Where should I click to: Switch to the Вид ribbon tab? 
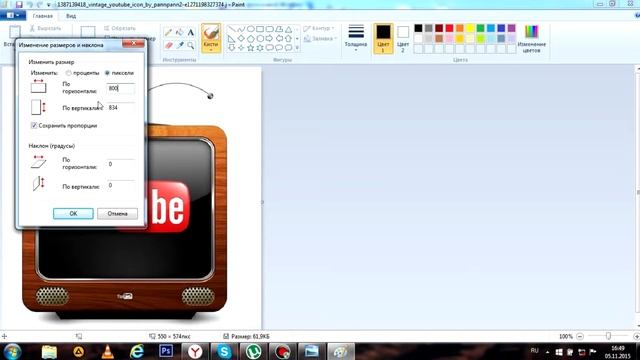pyautogui.click(x=71, y=16)
